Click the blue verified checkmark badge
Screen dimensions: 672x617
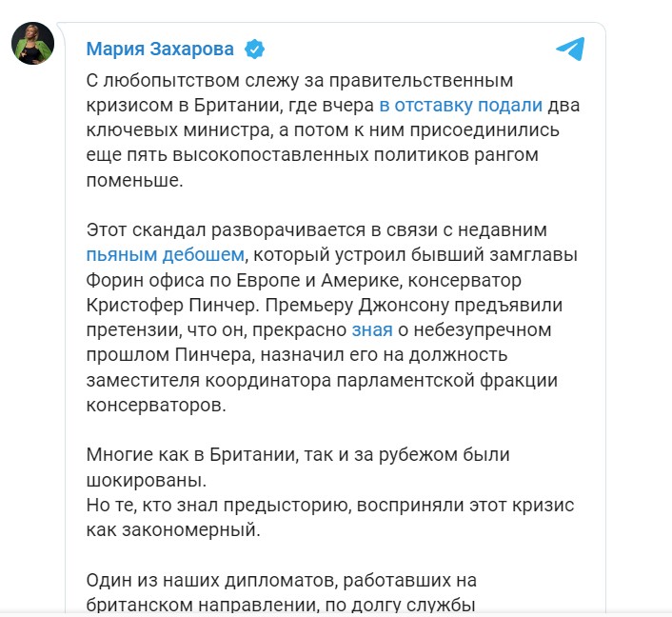tap(254, 49)
